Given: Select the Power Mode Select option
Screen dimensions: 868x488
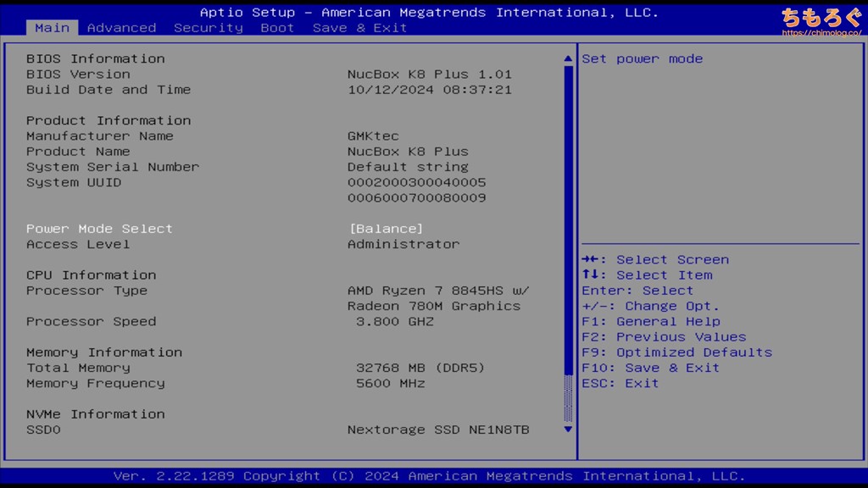Looking at the screenshot, I should click(100, 229).
